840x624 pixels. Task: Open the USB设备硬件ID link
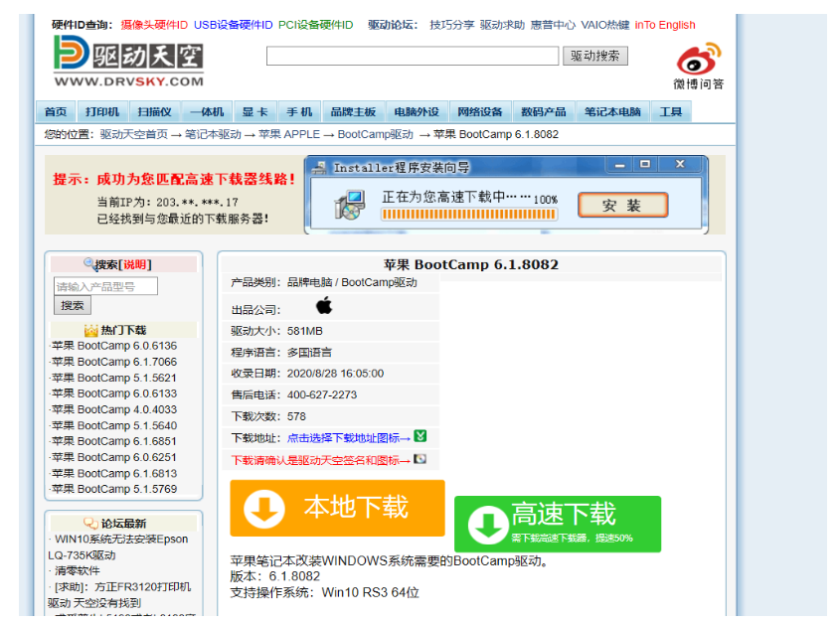233,25
